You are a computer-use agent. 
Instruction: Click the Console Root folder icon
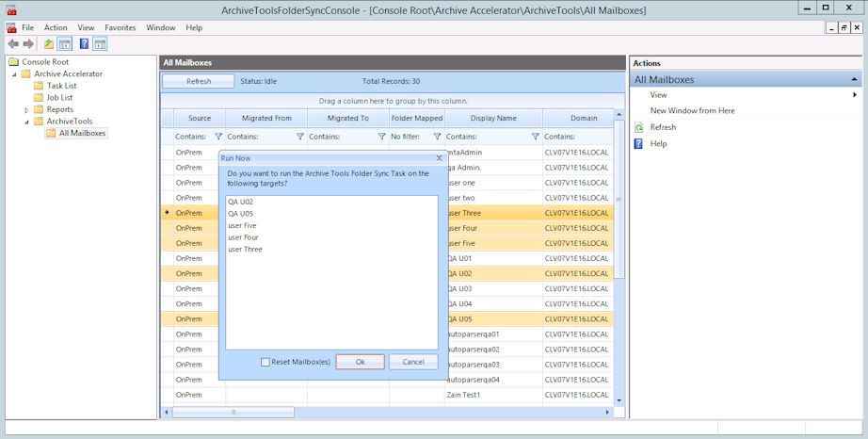tap(14, 61)
